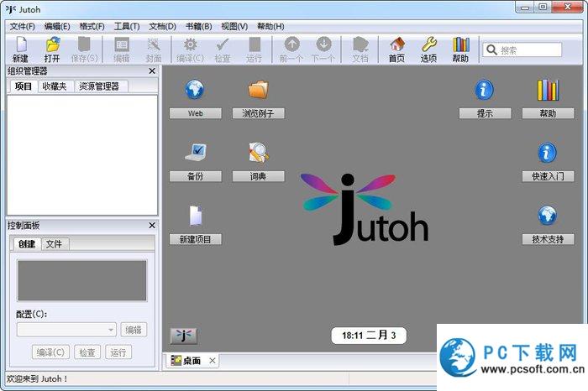
Task: Click the small Jutoh logo button
Action: [x=184, y=336]
